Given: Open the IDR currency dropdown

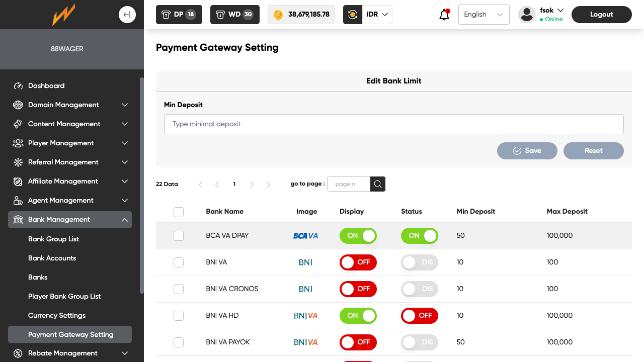Looking at the screenshot, I should (377, 15).
